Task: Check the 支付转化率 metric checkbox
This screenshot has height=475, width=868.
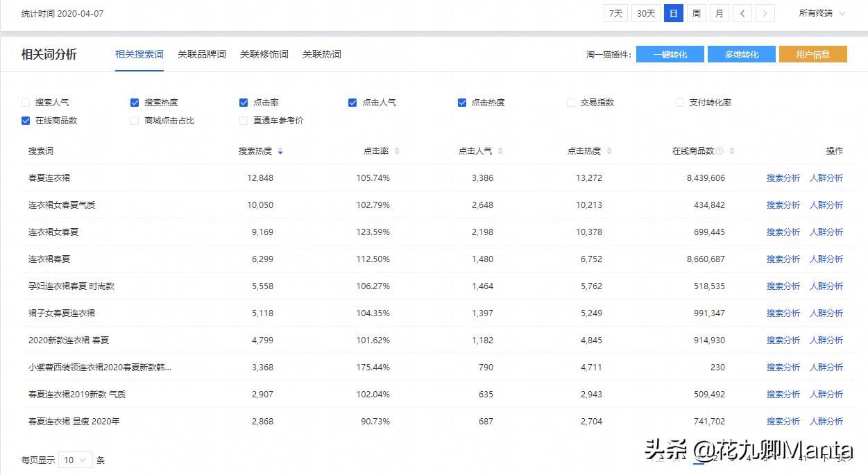Action: [x=679, y=102]
